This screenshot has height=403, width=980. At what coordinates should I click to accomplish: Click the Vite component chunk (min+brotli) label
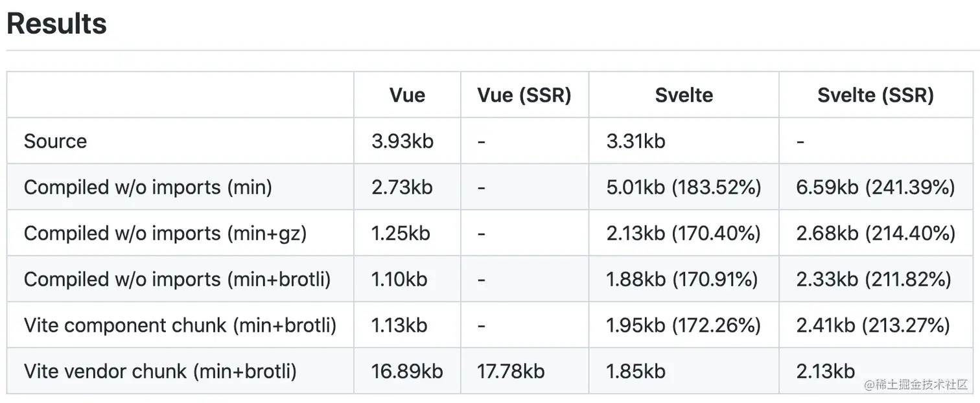(x=180, y=325)
